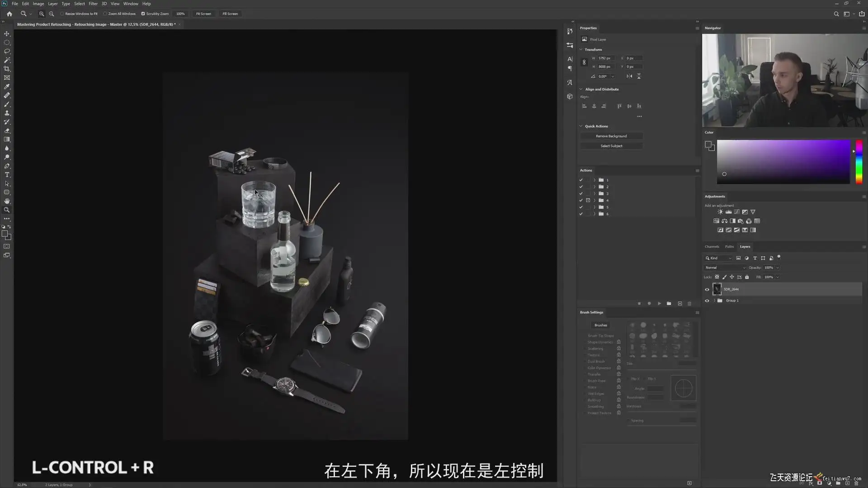Screen dimensions: 868x488
Task: Click the Remove Background button
Action: 611,136
